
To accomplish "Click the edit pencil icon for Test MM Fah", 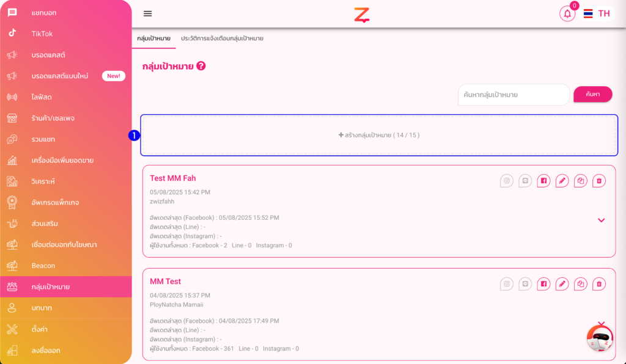I will pyautogui.click(x=562, y=181).
